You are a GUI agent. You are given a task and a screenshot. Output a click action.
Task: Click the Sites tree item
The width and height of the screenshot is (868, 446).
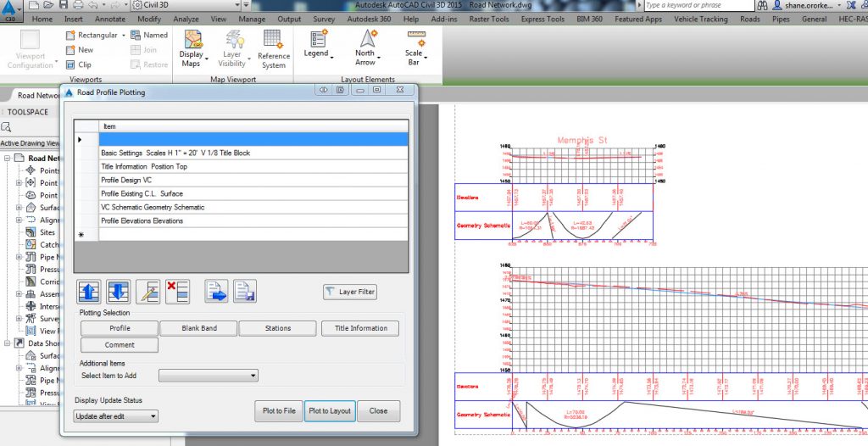(41, 232)
